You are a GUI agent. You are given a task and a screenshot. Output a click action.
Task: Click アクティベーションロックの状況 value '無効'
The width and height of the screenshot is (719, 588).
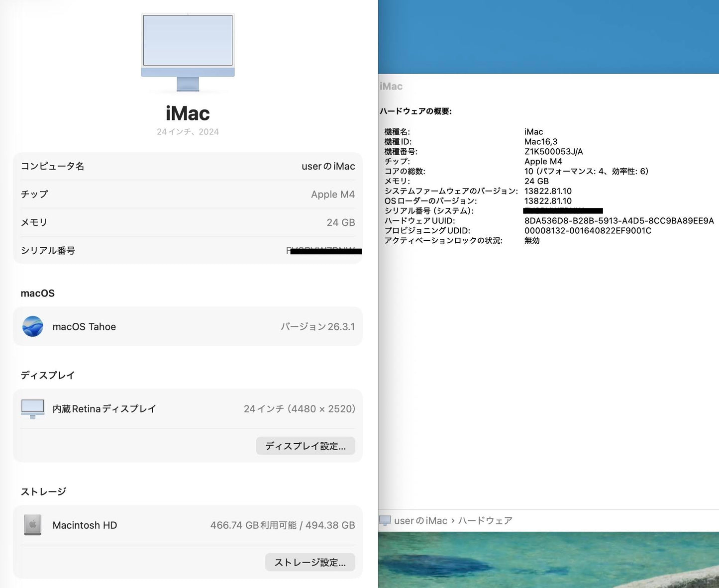coord(532,240)
